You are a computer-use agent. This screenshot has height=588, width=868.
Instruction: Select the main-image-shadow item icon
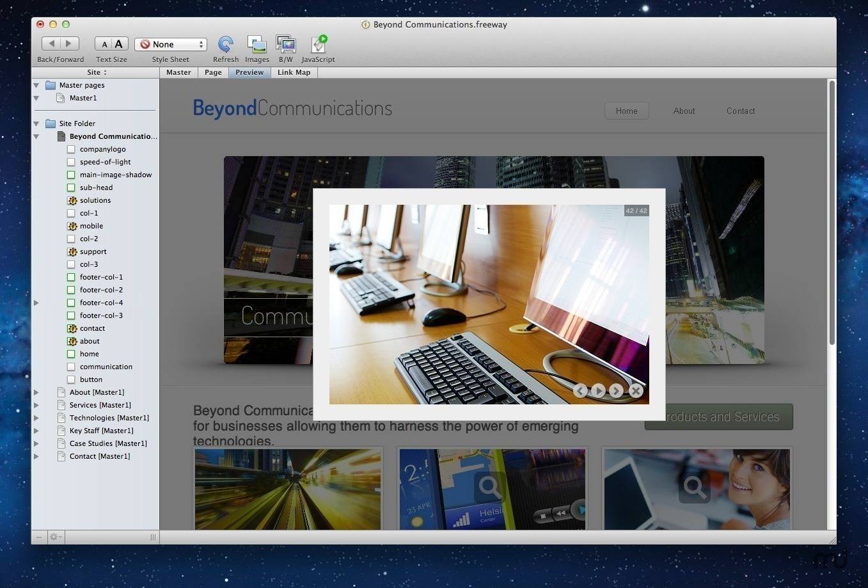(71, 175)
